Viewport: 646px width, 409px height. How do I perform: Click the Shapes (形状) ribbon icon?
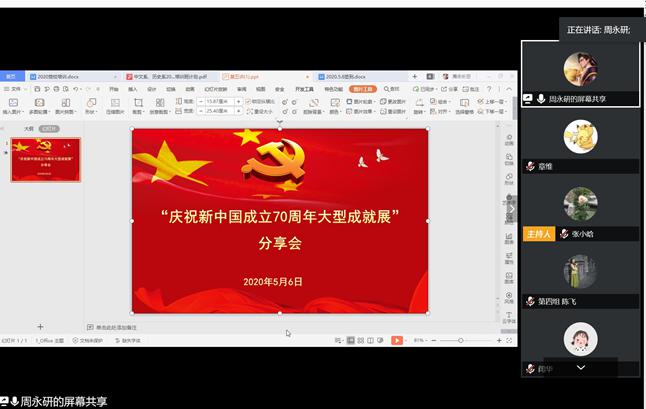(x=91, y=103)
